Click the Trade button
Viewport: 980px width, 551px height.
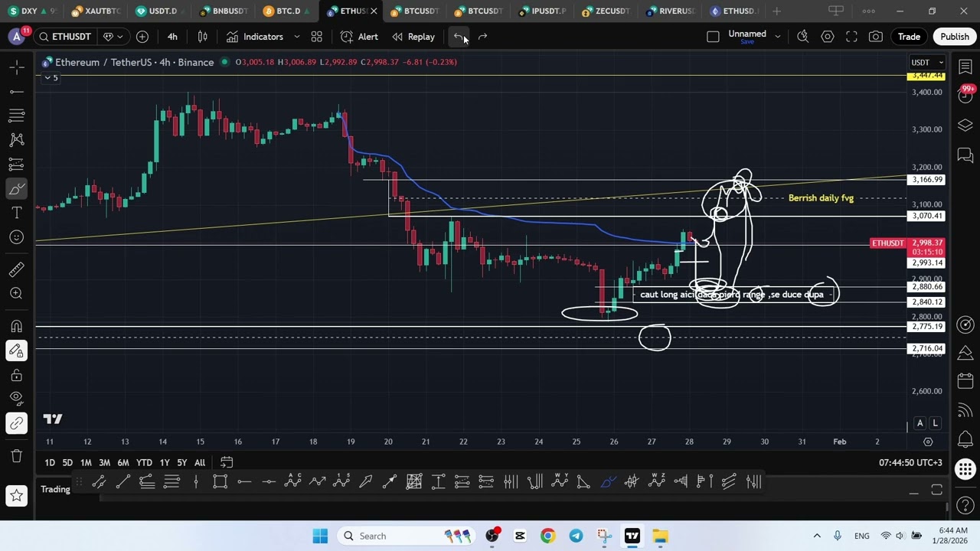tap(909, 37)
